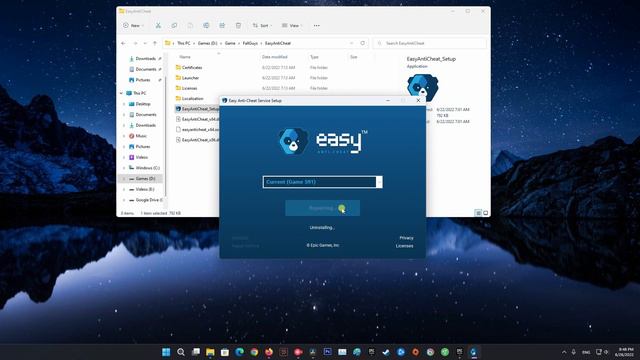The height and width of the screenshot is (360, 640).
Task: Click the Type column header
Action: pyautogui.click(x=314, y=57)
